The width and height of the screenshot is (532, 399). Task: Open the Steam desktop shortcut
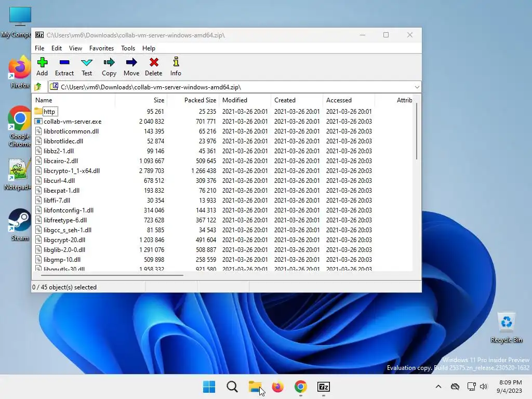click(x=20, y=225)
